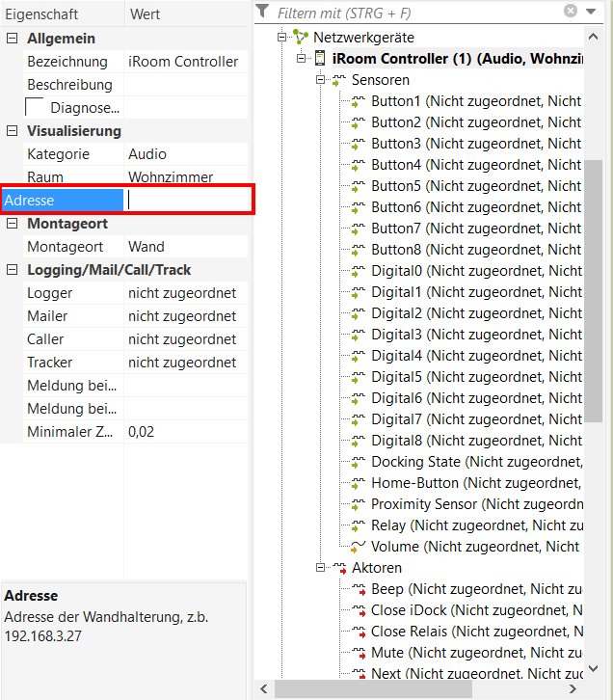Click the Aktoren group icon

(339, 568)
